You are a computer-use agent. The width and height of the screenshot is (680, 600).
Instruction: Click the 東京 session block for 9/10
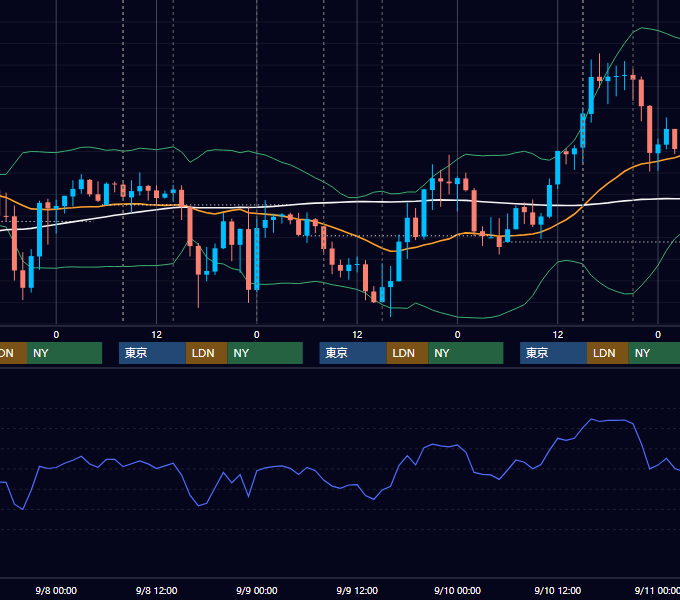click(x=553, y=353)
